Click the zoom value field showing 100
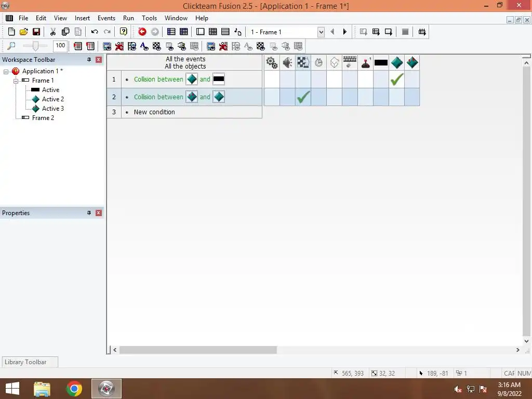 pos(60,46)
